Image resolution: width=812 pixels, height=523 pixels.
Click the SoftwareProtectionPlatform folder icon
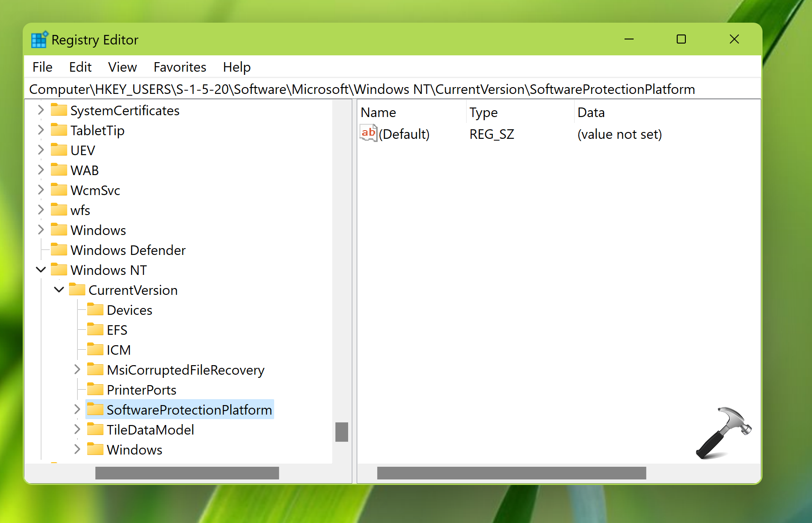point(95,410)
